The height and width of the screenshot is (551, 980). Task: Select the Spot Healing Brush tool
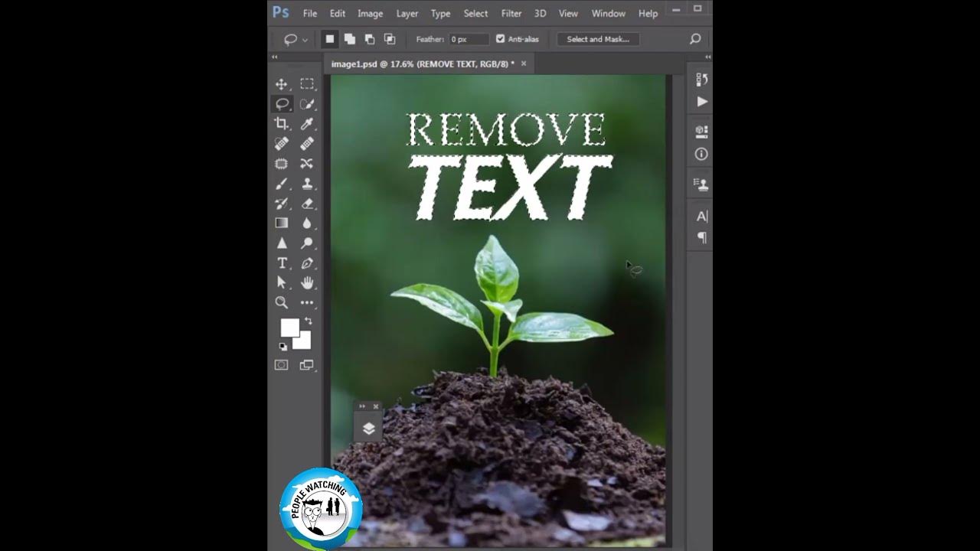tap(281, 143)
